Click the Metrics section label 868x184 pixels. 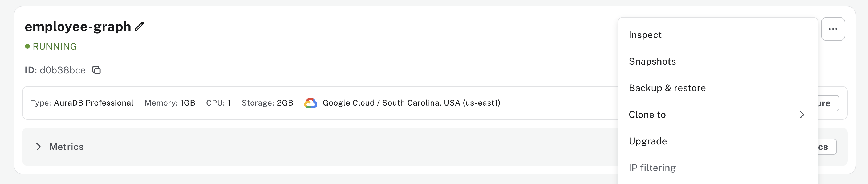point(66,147)
